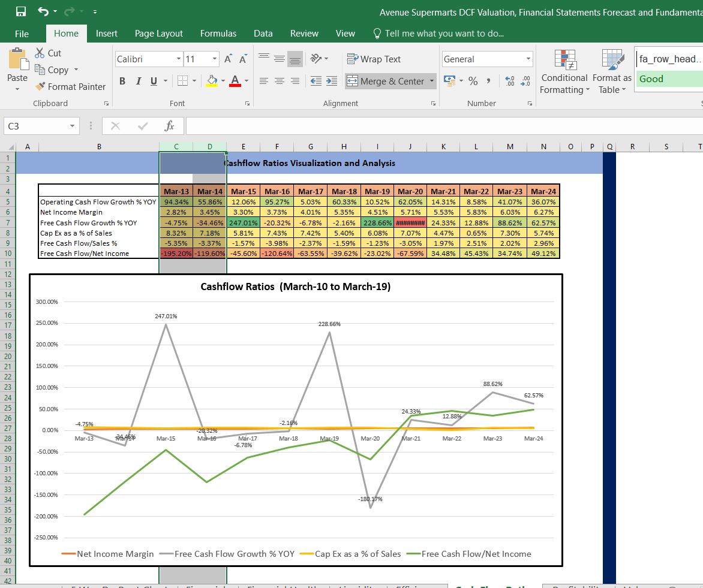Switch to the Formulas tab

click(x=218, y=34)
